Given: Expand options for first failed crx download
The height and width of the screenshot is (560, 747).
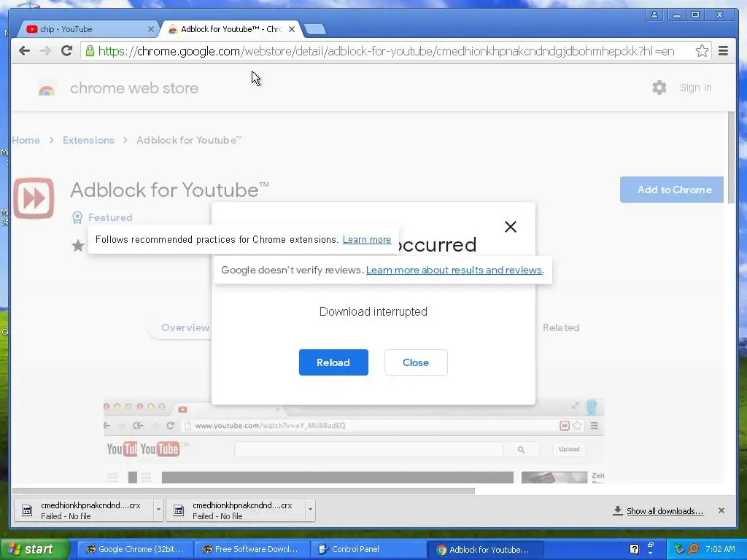Looking at the screenshot, I should point(158,510).
